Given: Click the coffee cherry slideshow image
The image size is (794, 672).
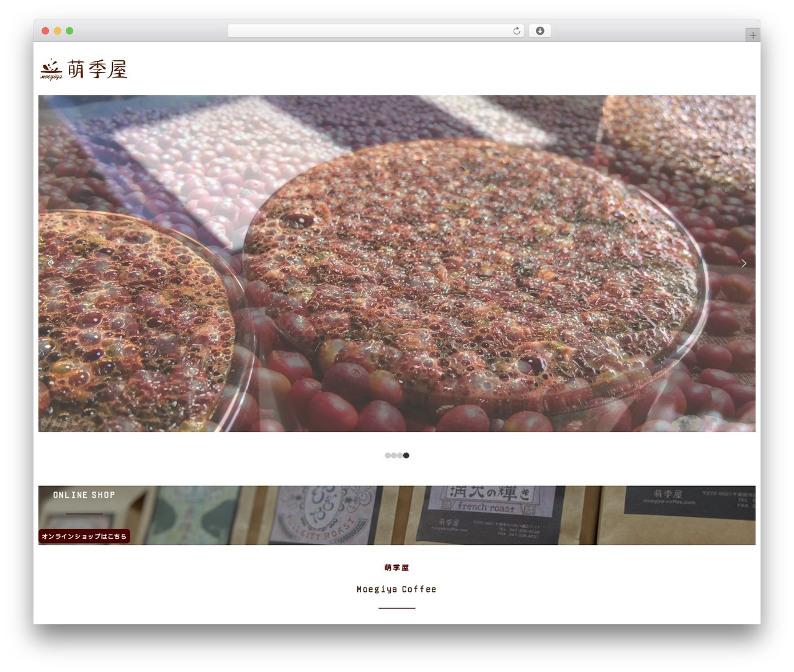Looking at the screenshot, I should point(397,263).
